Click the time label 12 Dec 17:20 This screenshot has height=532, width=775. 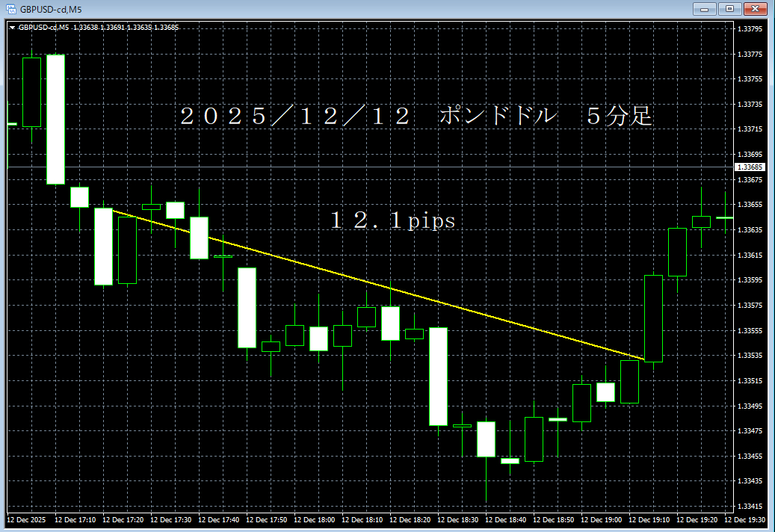[123, 519]
